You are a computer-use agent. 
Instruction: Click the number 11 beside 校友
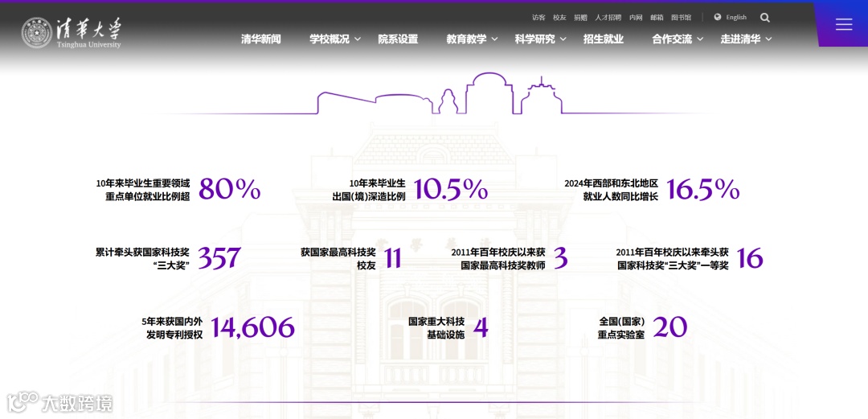click(392, 258)
